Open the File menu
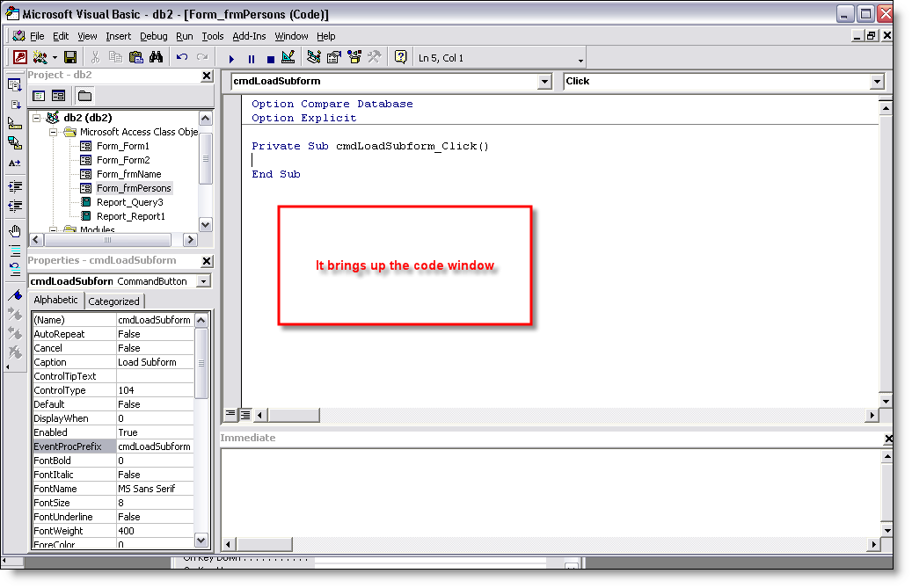This screenshot has width=912, height=588. tap(37, 36)
